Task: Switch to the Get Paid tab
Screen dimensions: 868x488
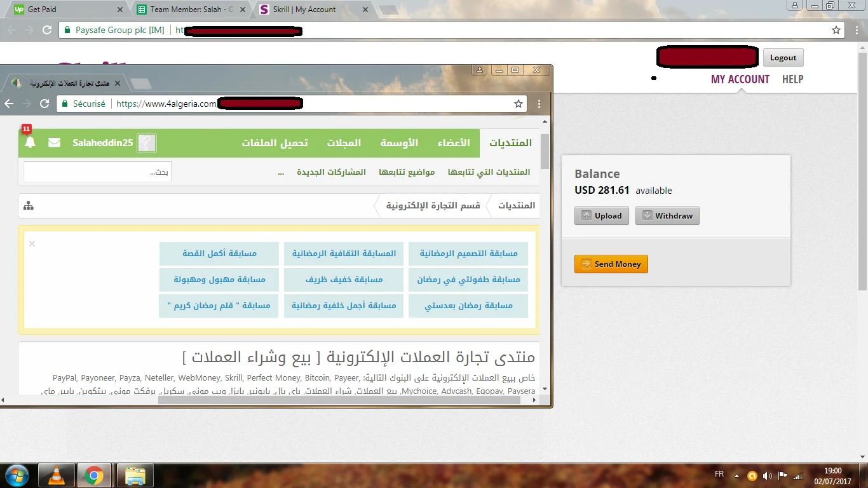Action: tap(64, 10)
